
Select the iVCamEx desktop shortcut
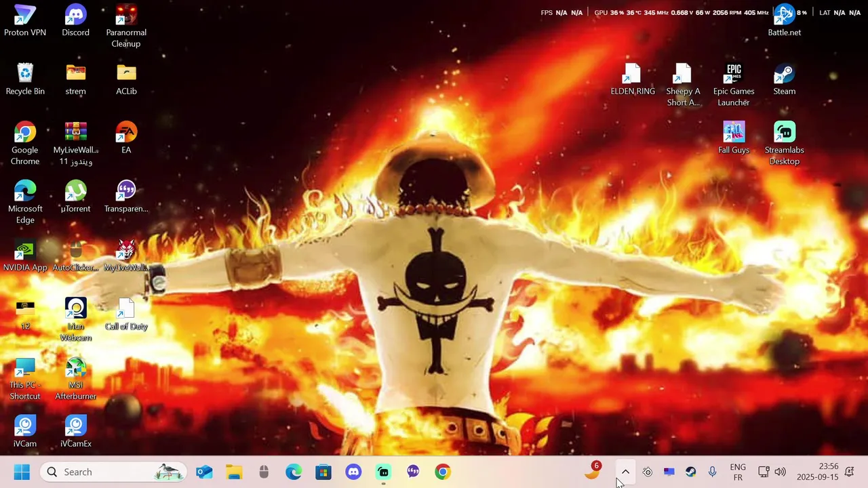tap(75, 432)
